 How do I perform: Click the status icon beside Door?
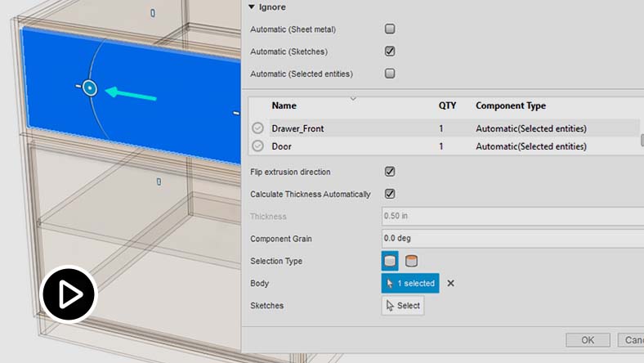[x=258, y=146]
